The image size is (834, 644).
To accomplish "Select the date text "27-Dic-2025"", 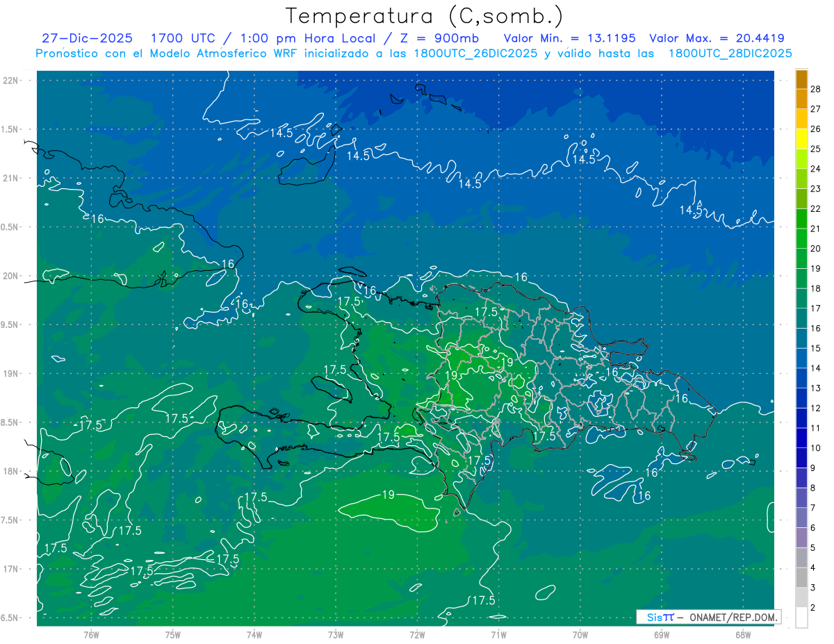I will (87, 38).
